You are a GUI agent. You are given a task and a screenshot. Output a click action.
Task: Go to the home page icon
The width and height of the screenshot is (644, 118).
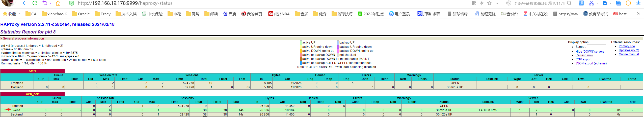point(58,3)
